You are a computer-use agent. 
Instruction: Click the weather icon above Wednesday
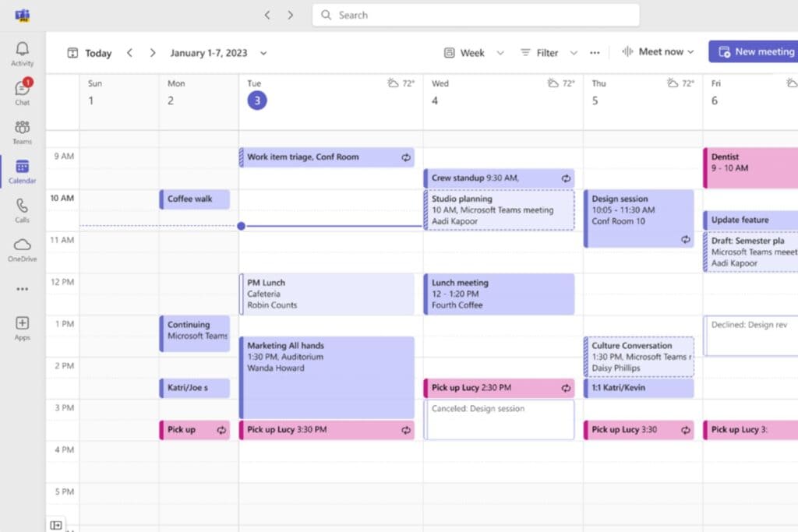click(x=552, y=83)
